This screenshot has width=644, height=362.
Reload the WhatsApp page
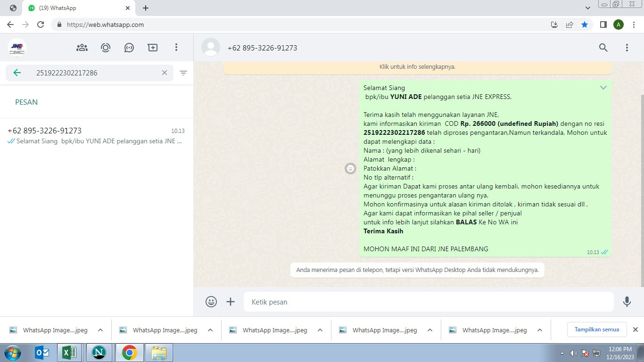coord(41,25)
